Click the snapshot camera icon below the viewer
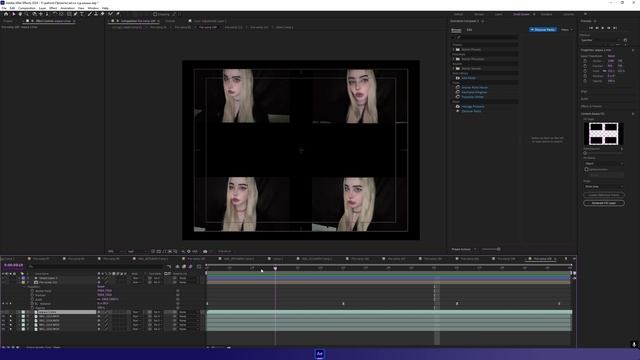 (205, 251)
